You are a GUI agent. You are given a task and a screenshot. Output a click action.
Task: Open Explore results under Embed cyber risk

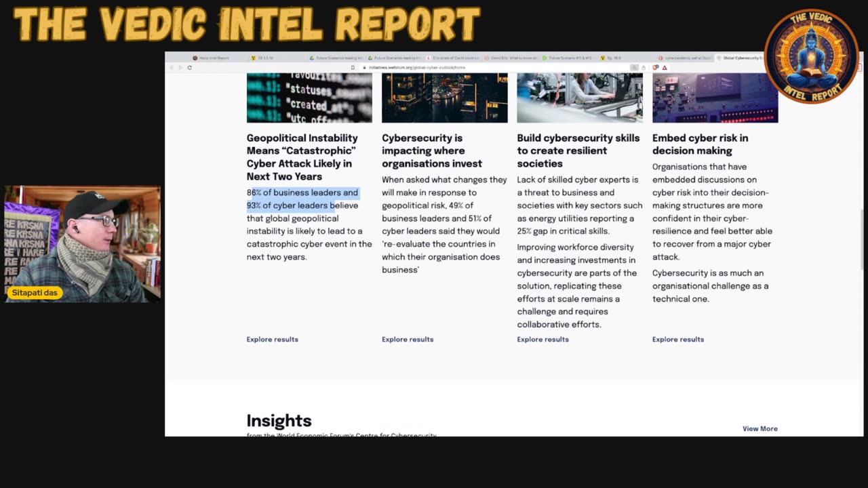(x=678, y=339)
